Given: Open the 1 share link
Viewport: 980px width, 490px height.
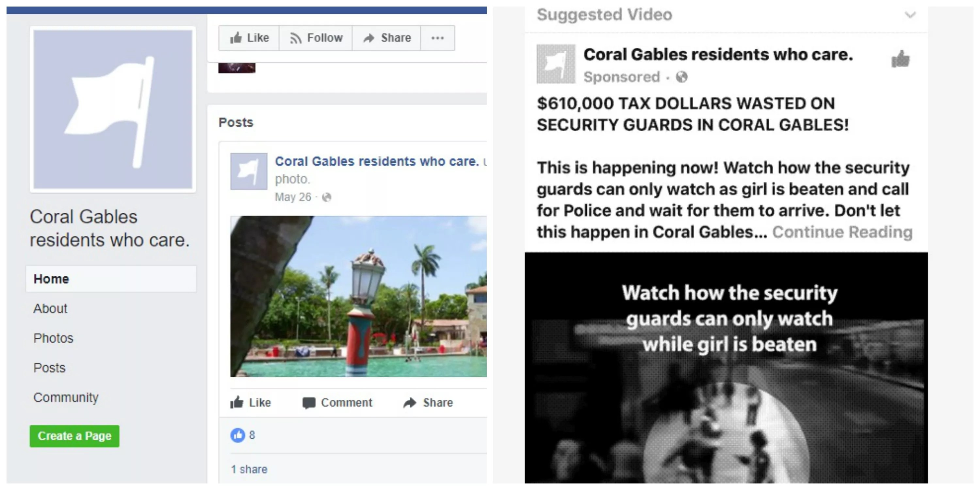Looking at the screenshot, I should (x=249, y=469).
